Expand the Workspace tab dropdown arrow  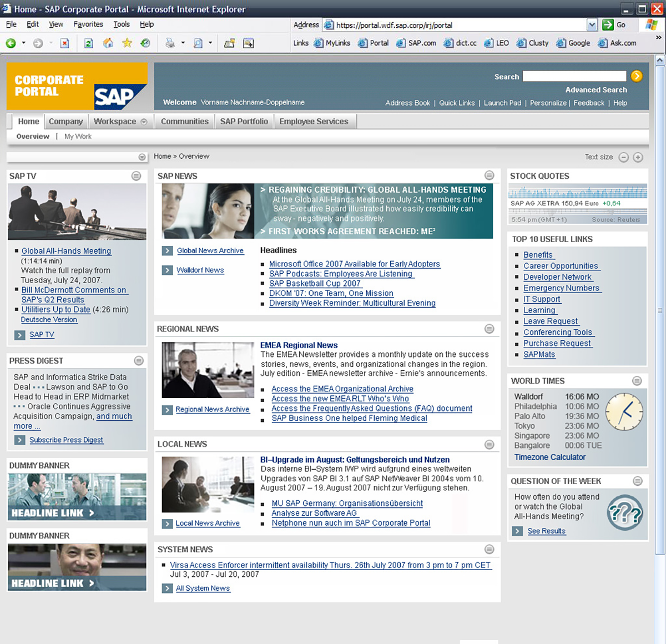(144, 122)
